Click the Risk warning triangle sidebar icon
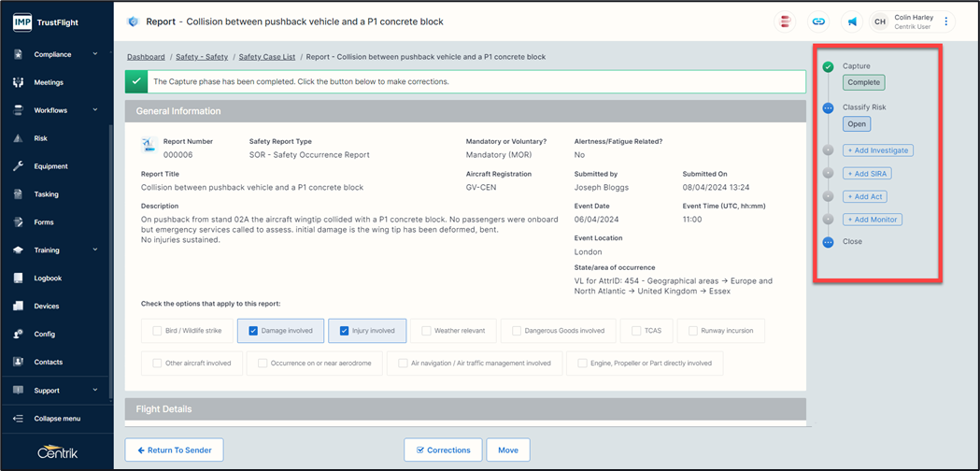980x471 pixels. (18, 138)
